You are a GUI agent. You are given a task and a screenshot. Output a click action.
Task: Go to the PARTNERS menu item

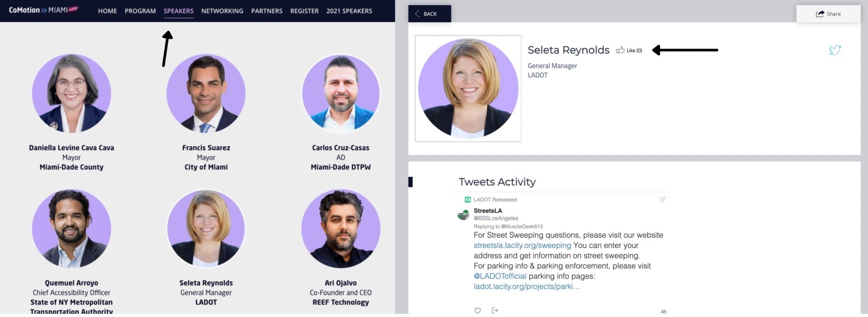pyautogui.click(x=267, y=11)
